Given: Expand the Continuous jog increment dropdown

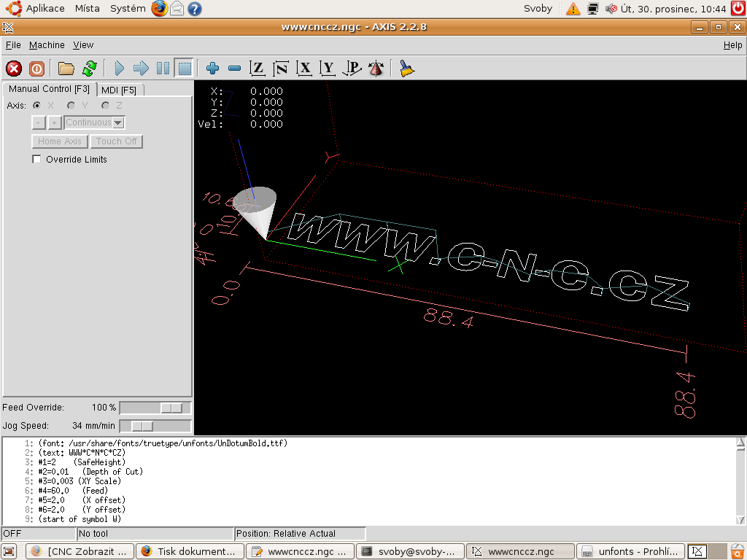Looking at the screenshot, I should [117, 122].
